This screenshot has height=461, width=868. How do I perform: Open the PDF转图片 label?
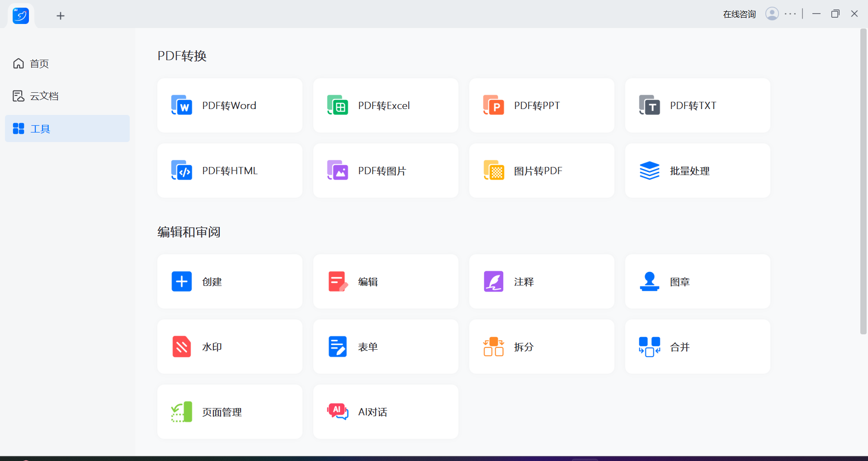tap(382, 171)
